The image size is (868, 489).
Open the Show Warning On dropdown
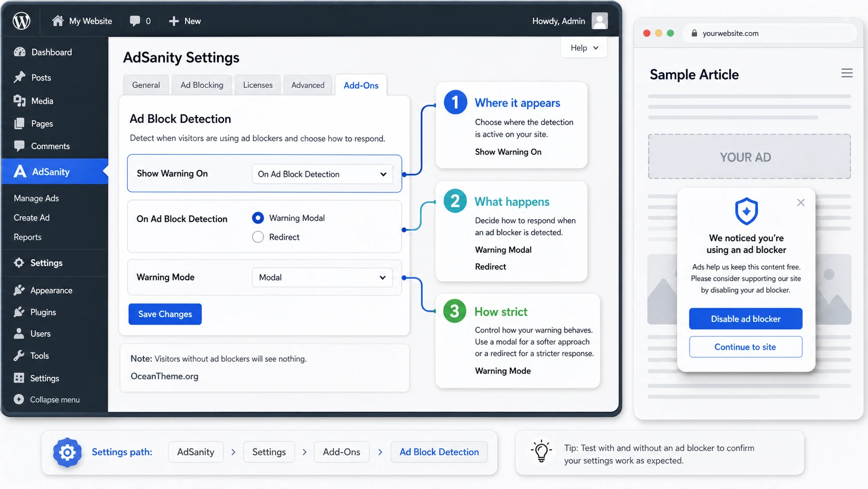tap(322, 174)
